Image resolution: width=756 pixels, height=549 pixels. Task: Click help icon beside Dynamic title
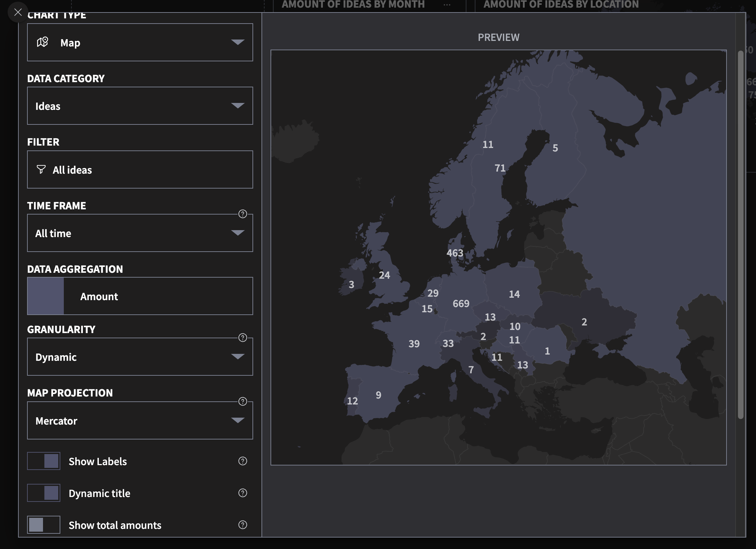point(243,493)
